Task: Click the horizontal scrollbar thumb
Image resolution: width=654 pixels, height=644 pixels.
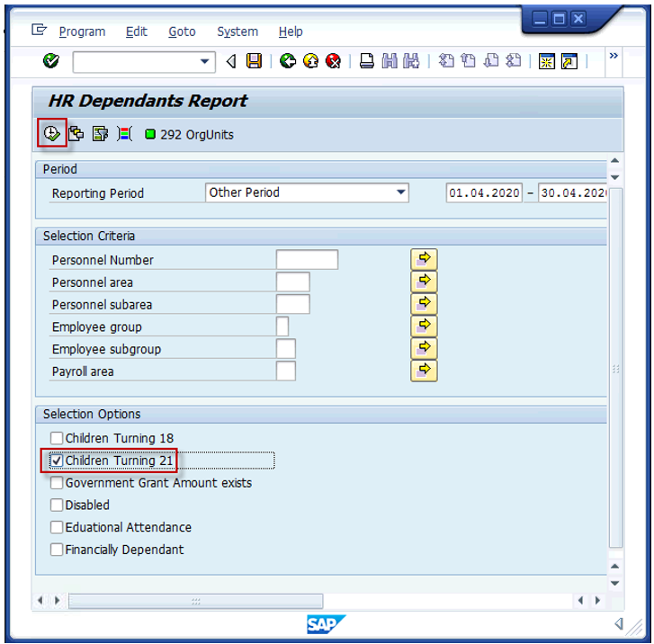Action: (195, 601)
